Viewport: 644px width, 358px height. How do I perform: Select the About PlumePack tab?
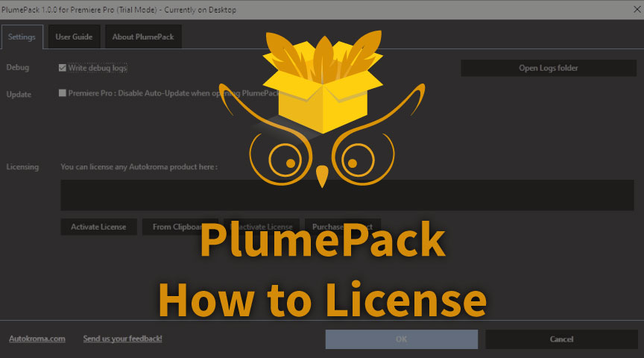tap(143, 37)
